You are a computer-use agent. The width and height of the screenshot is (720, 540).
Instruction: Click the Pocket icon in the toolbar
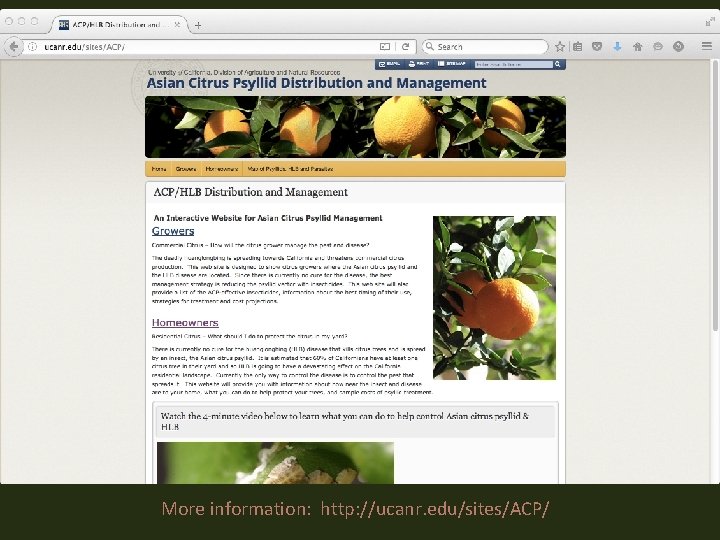tap(597, 46)
